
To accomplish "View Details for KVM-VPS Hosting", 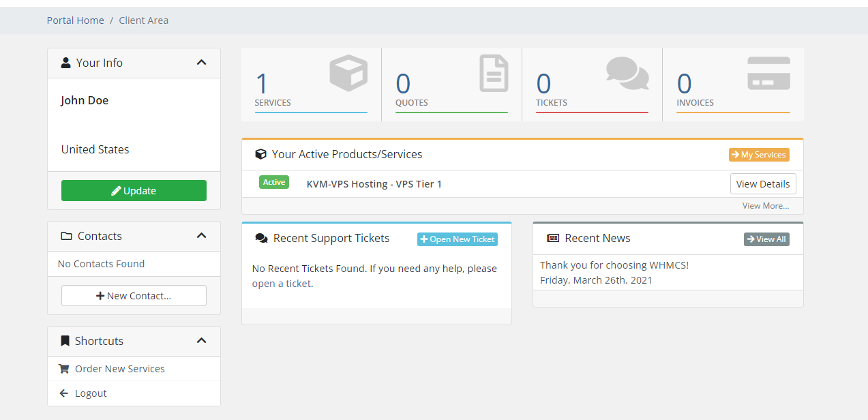I will click(763, 184).
